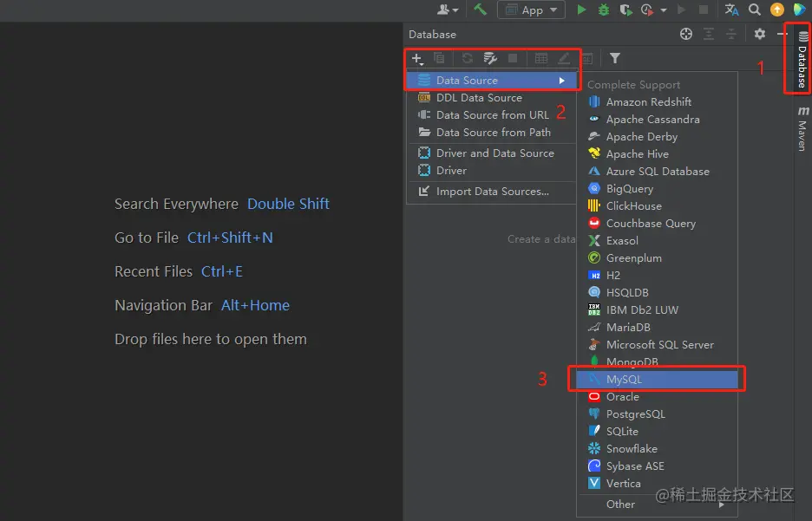Select Azure SQL Database
The height and width of the screenshot is (521, 812).
point(657,172)
